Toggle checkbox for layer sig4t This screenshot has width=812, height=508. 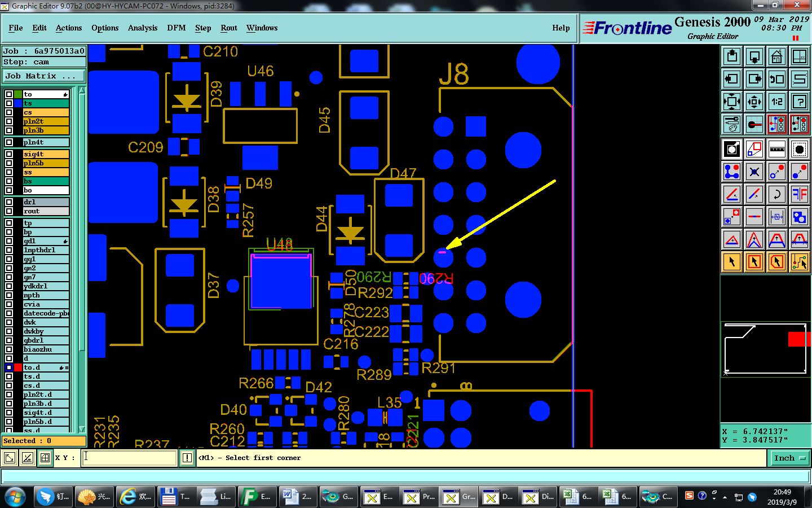9,154
